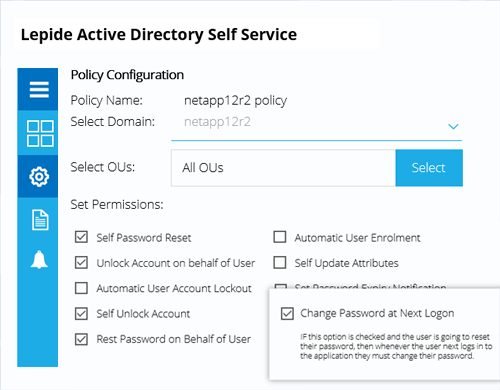Screen dimensions: 500x390
Task: Open the netapp12r2 domain combo box
Action: pos(316,127)
